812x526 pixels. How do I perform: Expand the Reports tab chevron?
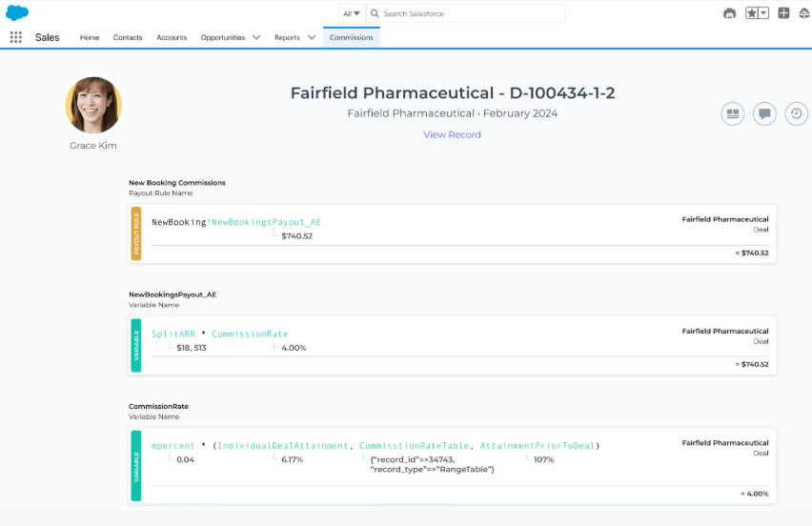(x=312, y=37)
